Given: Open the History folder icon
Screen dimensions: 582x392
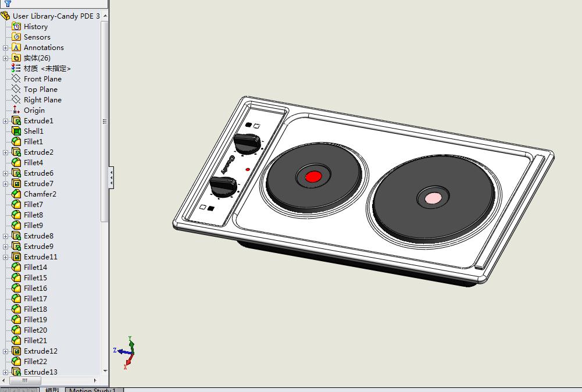Looking at the screenshot, I should [16, 26].
